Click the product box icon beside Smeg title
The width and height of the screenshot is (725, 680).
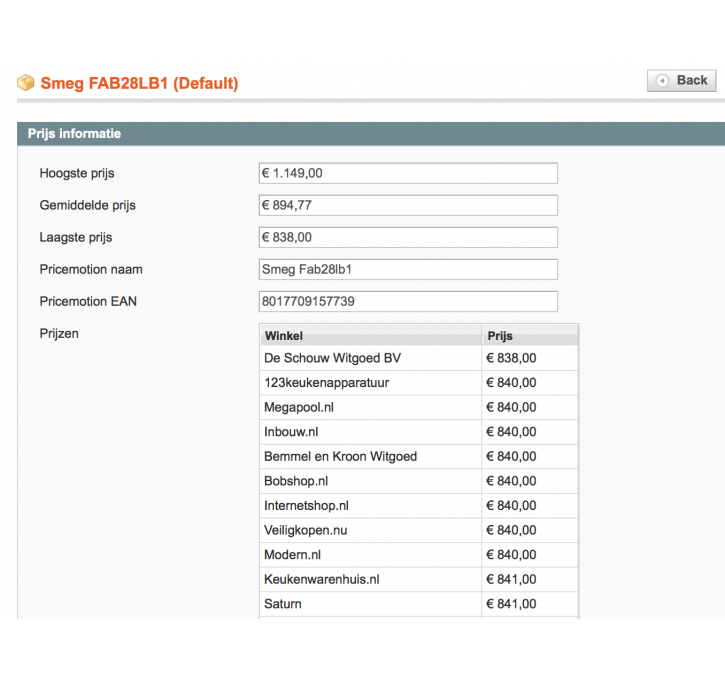point(26,83)
